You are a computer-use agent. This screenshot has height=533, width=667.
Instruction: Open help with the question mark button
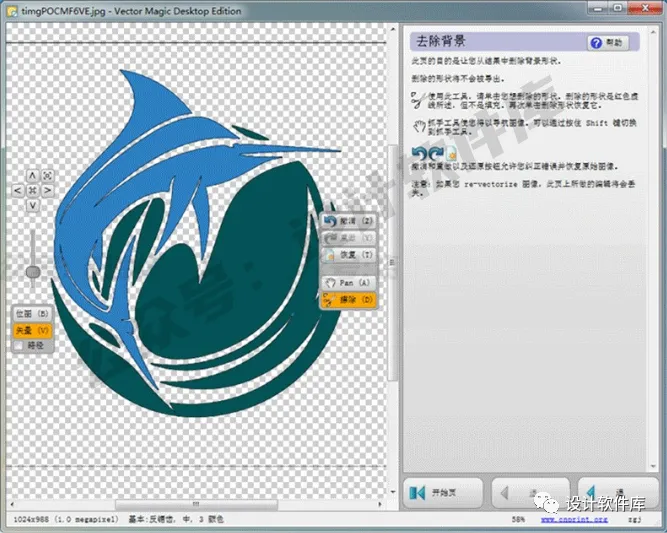608,43
